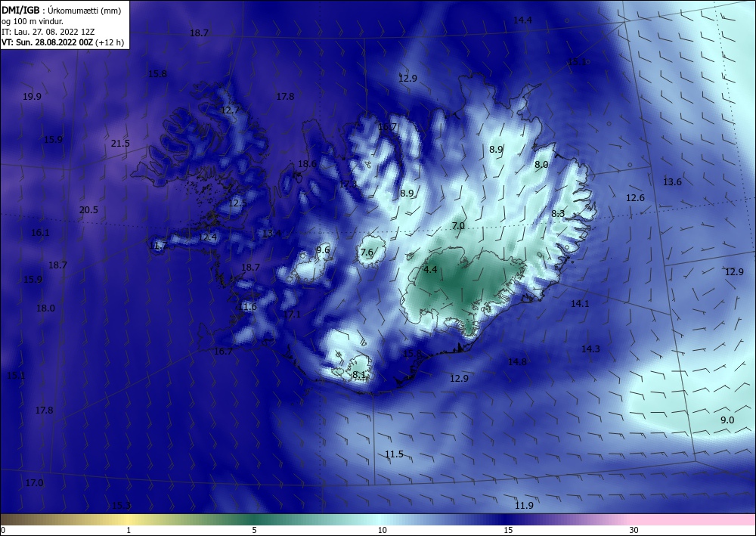Click the 12.7 value in the Westfjords
Image resolution: width=756 pixels, height=536 pixels.
click(230, 110)
